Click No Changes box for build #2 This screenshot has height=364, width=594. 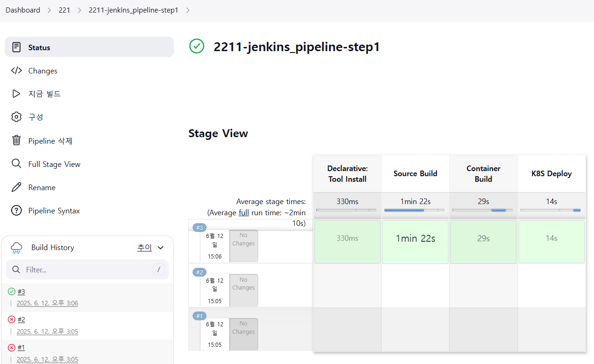click(x=244, y=290)
